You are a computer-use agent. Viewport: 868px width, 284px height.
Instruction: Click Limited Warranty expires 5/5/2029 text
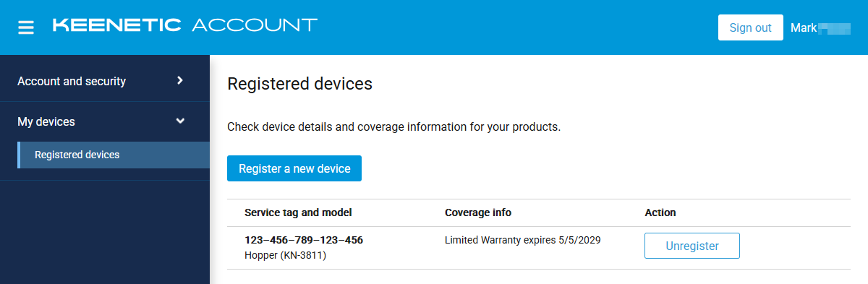click(523, 240)
